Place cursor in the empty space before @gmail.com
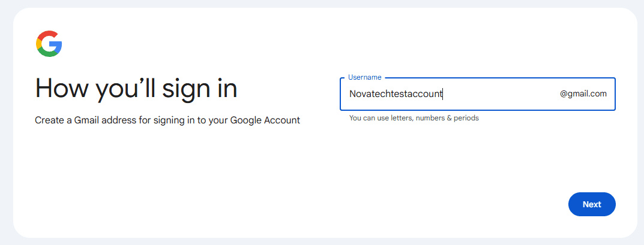The height and width of the screenshot is (245, 644). (x=501, y=94)
